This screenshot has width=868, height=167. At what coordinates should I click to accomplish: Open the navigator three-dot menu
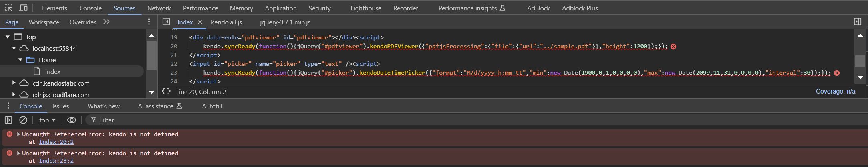point(149,22)
